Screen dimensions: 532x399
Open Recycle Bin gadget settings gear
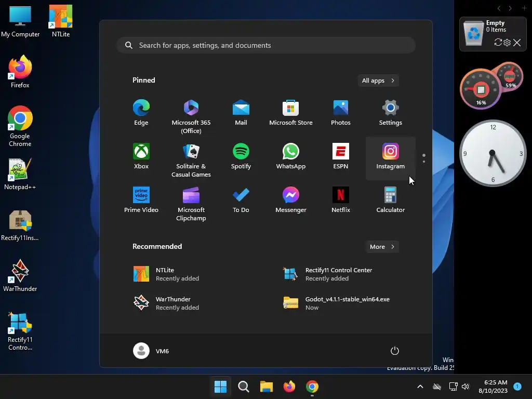coord(507,43)
